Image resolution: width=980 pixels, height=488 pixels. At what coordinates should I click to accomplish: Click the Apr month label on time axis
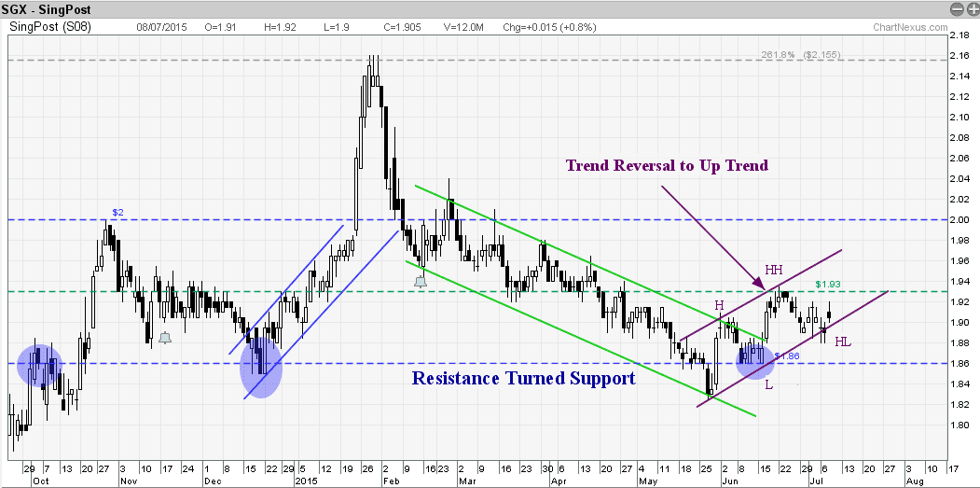(x=557, y=481)
